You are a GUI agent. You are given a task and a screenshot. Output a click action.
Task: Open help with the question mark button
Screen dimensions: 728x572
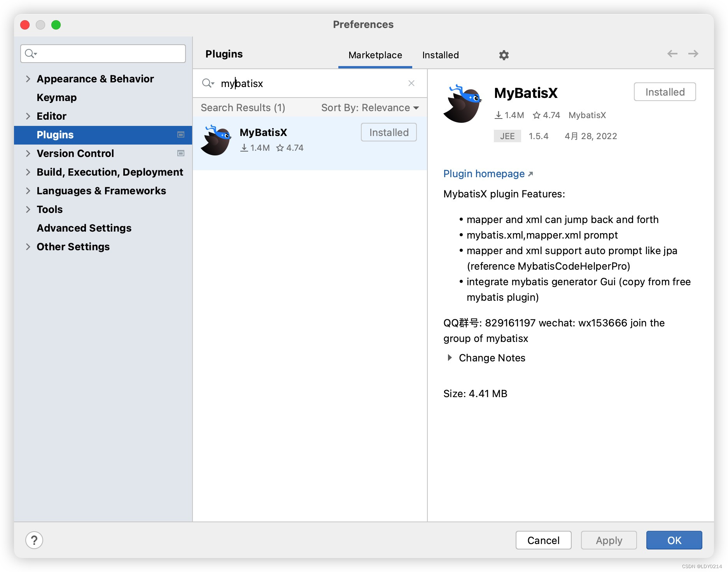tap(34, 540)
